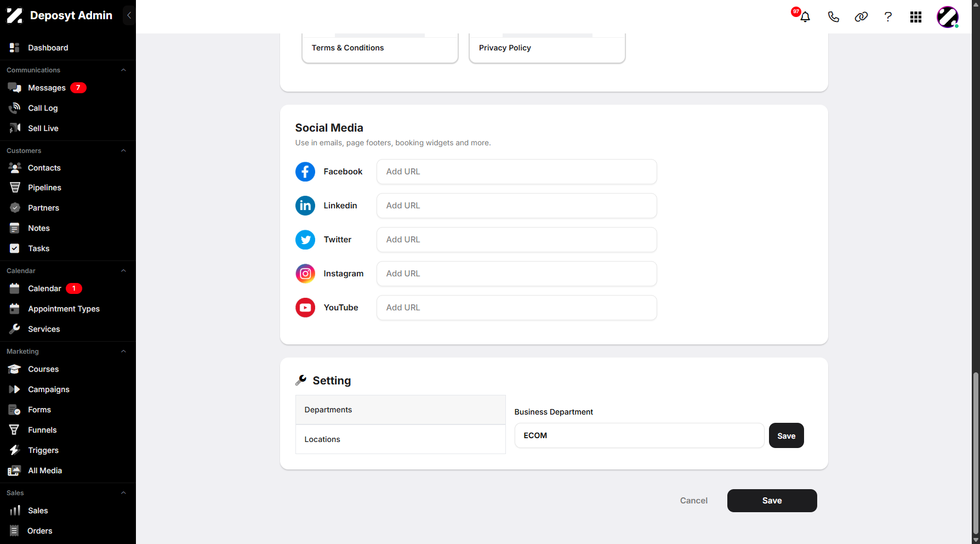Click the Business Department input field

tap(639, 435)
